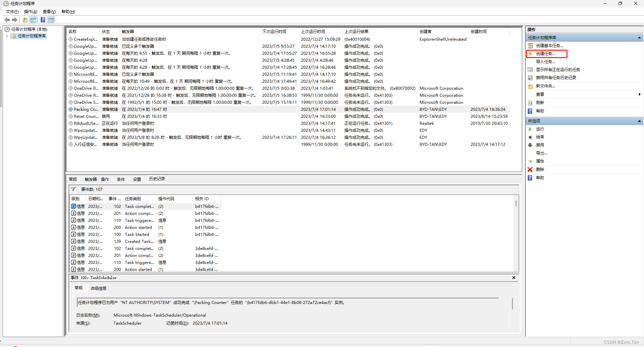Select the Task Started event 100 row

click(145, 235)
